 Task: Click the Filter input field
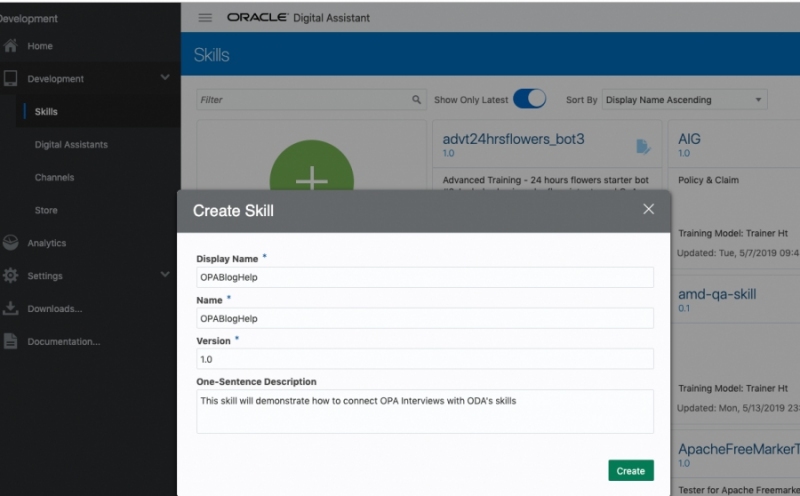point(311,100)
